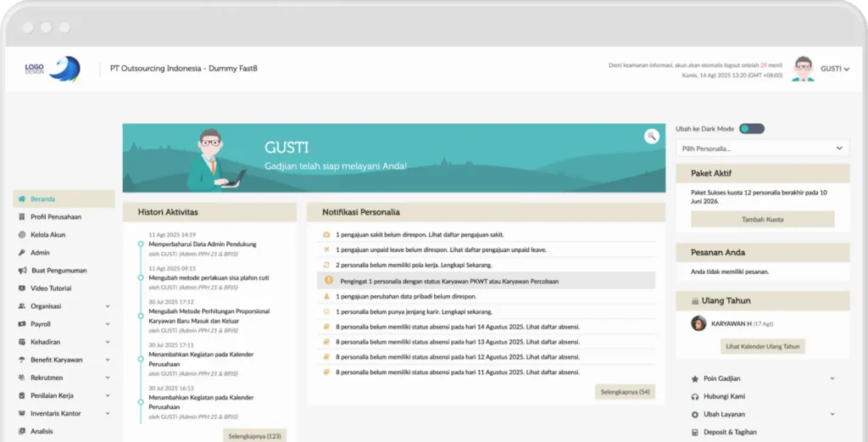Open the GUSTI account dropdown
Image resolution: width=868 pixels, height=442 pixels.
pyautogui.click(x=835, y=69)
